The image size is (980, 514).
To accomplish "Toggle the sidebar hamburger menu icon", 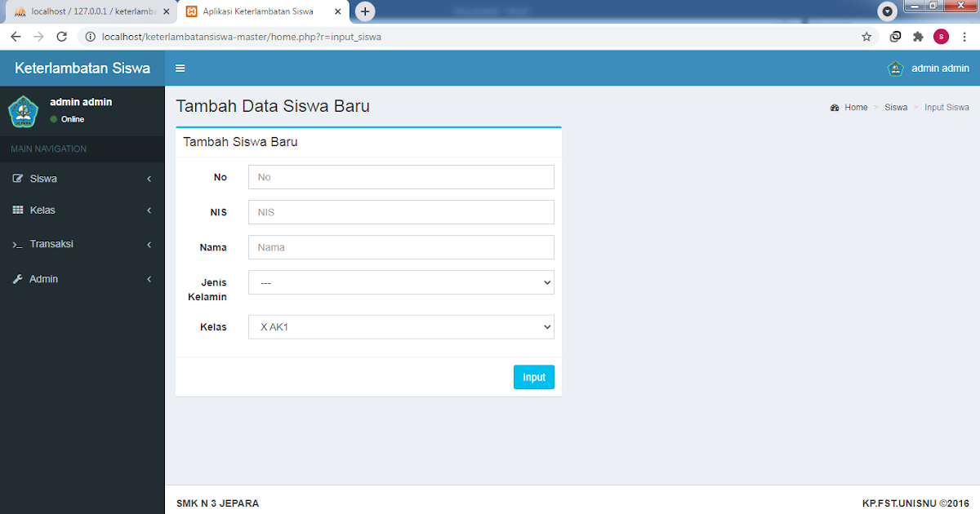I will pos(180,69).
